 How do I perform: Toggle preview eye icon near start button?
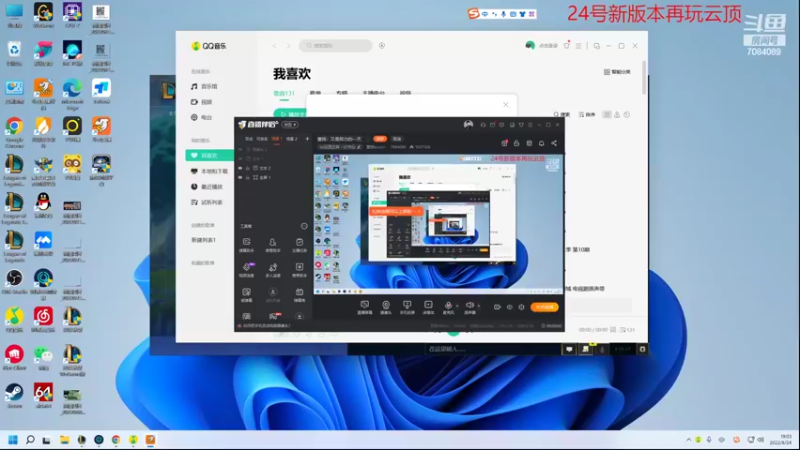click(x=509, y=307)
